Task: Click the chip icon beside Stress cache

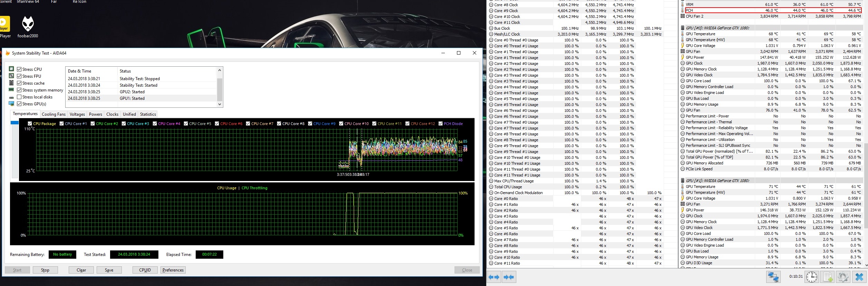Action: [x=11, y=83]
